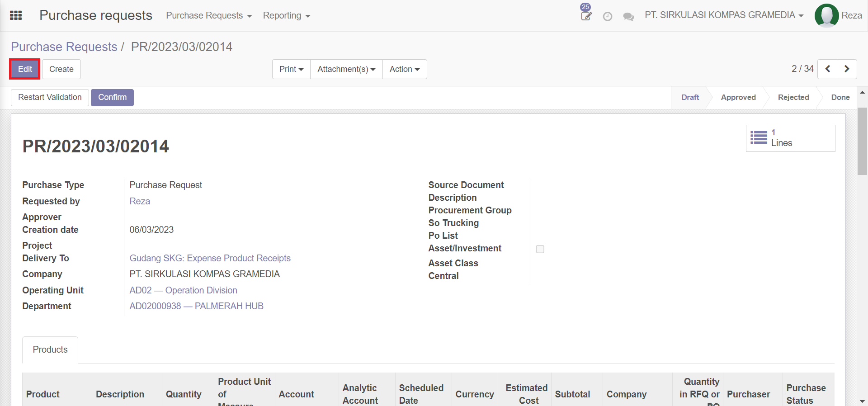868x406 pixels.
Task: Open the Action dropdown
Action: pos(405,69)
